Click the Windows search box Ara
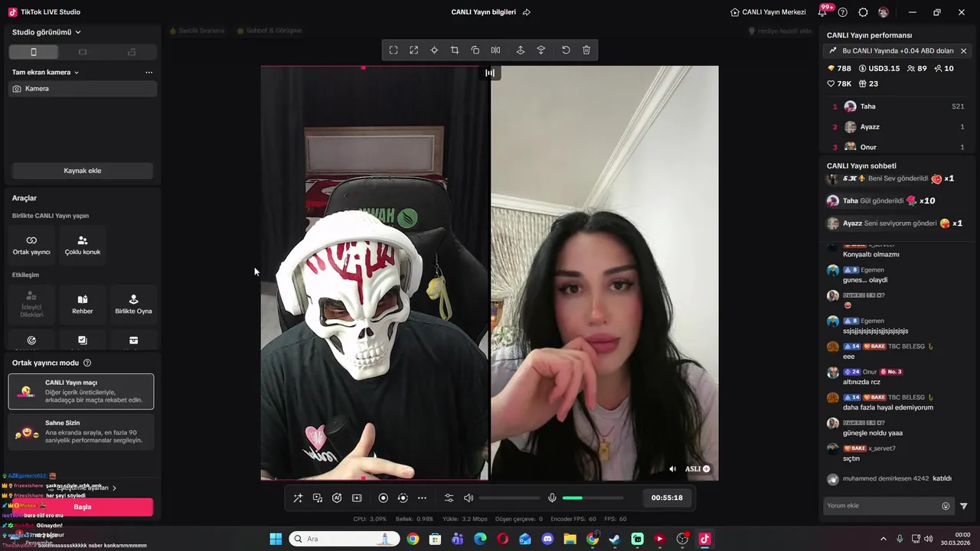 (x=345, y=539)
